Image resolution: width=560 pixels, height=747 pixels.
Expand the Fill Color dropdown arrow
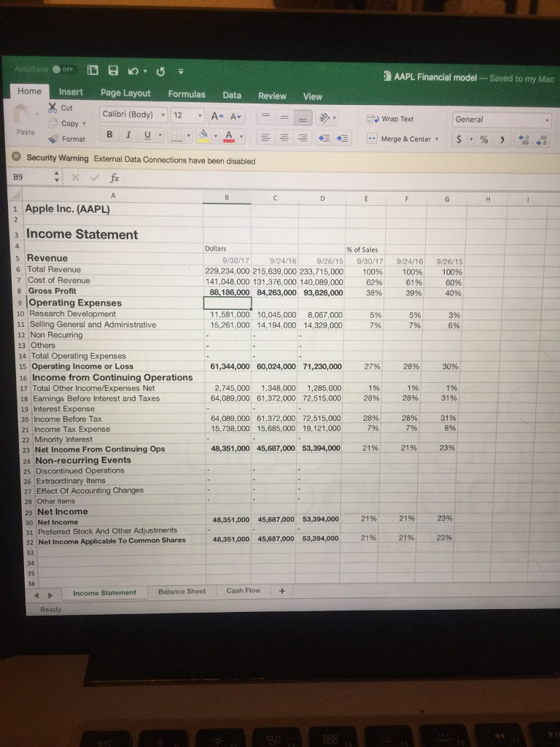215,137
